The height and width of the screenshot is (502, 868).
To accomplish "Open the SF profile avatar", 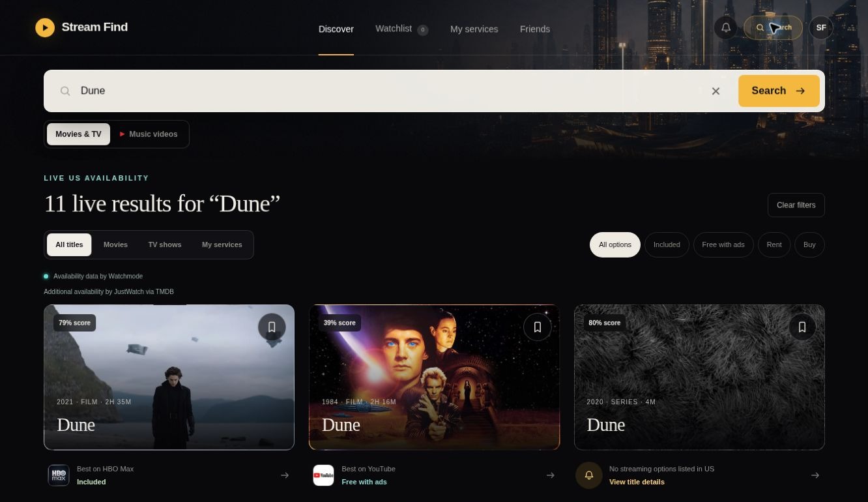I will pos(821,27).
